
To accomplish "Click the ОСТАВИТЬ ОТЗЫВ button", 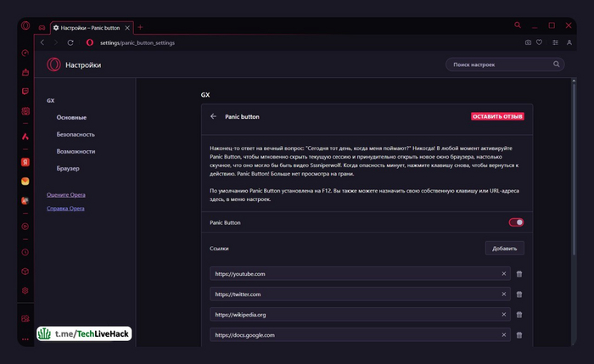I will [x=497, y=116].
